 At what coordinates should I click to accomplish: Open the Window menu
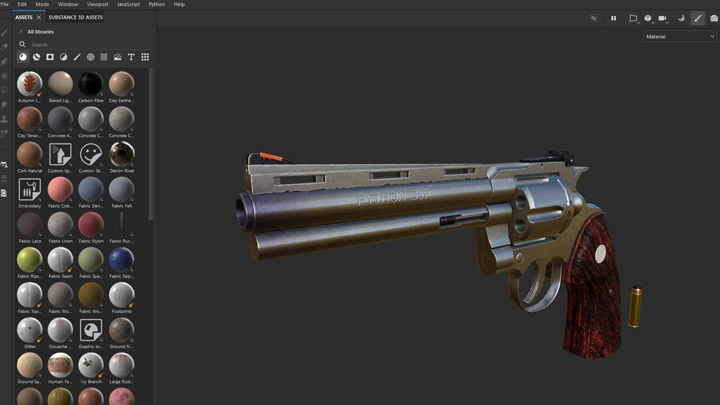68,4
